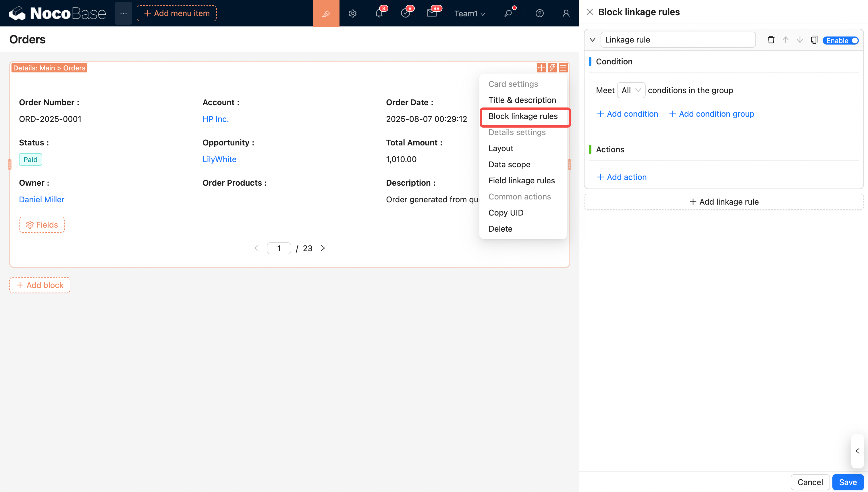Click the help question mark icon
Viewport: 868px width, 492px height.
(539, 14)
